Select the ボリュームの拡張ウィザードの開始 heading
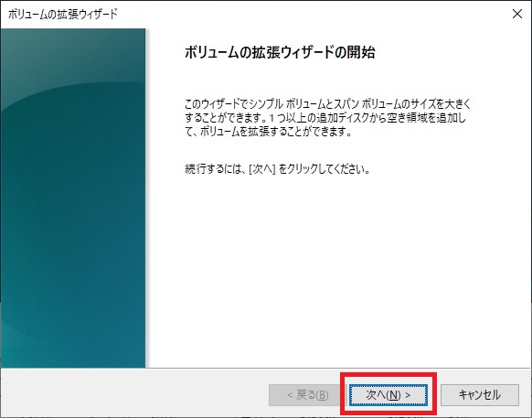 280,53
